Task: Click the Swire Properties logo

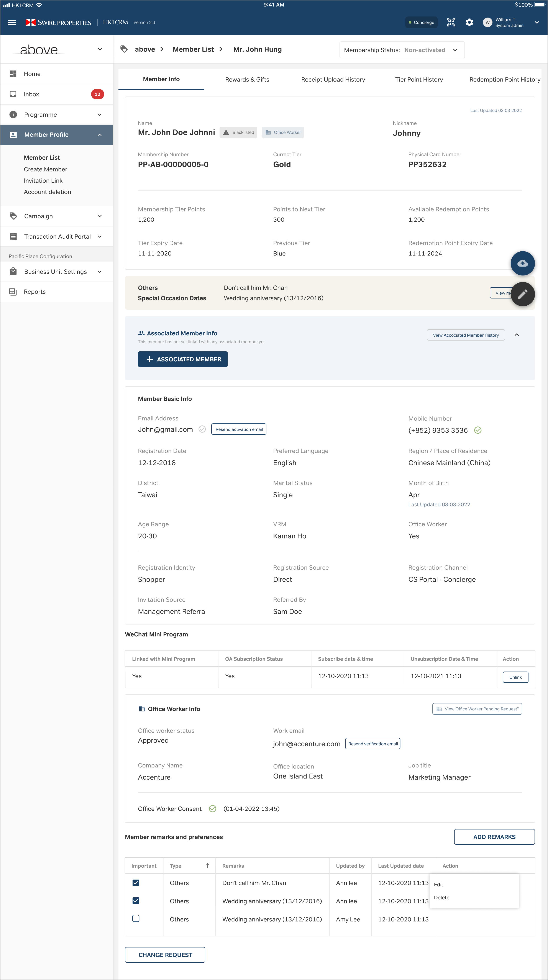Action: click(x=58, y=22)
